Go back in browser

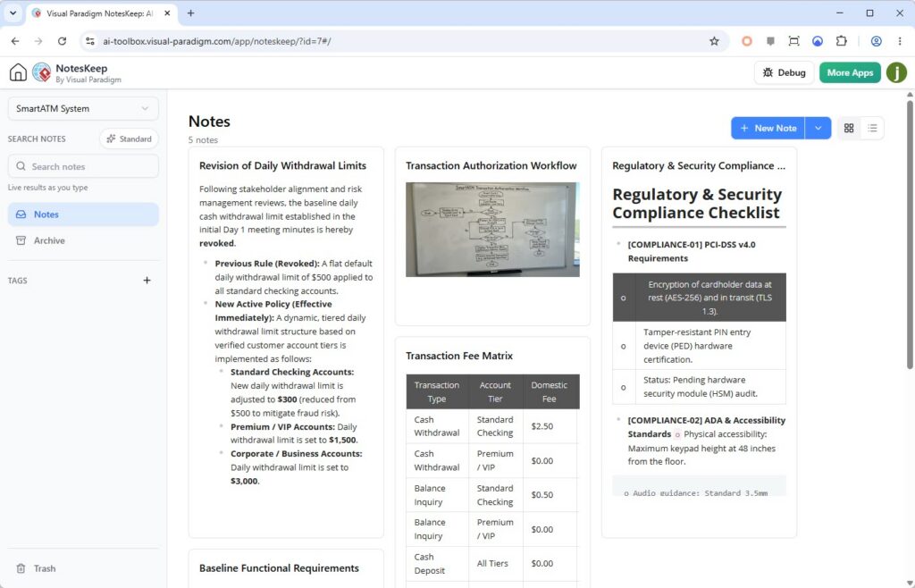coord(15,41)
